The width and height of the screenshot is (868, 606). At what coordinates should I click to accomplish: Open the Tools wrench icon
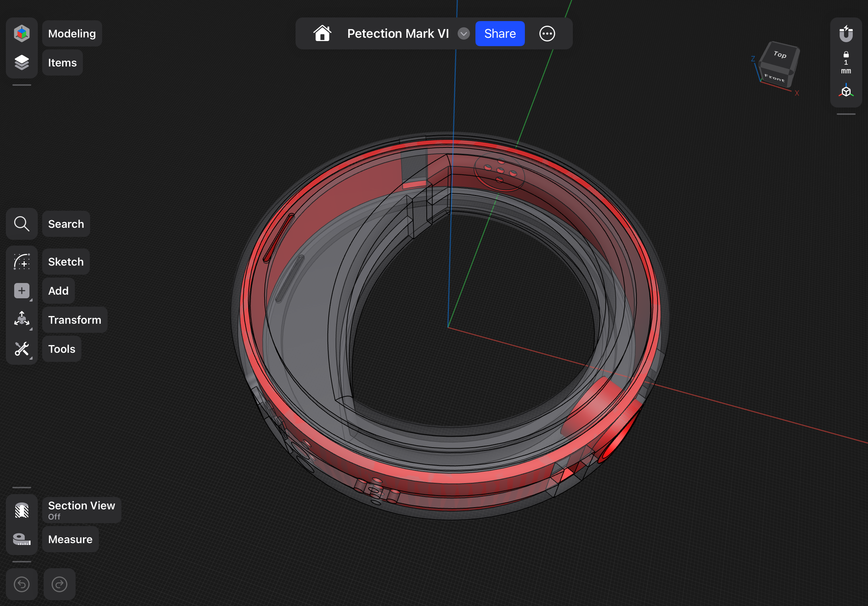[21, 348]
